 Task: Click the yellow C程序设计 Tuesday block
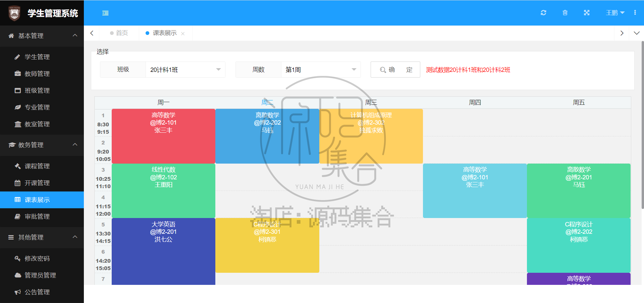coord(267,245)
